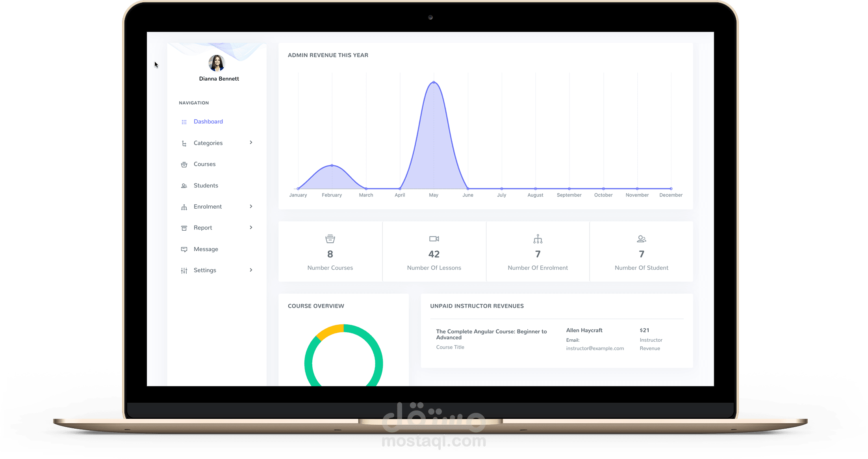Click the users icon above Number Of Student

641,239
